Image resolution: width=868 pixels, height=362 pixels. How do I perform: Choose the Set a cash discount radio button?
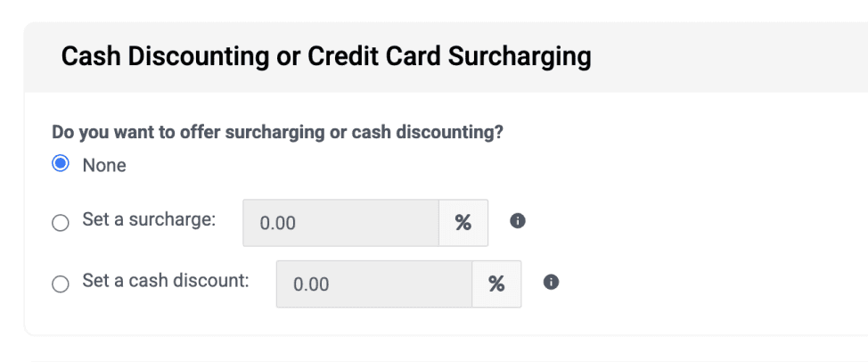point(61,284)
